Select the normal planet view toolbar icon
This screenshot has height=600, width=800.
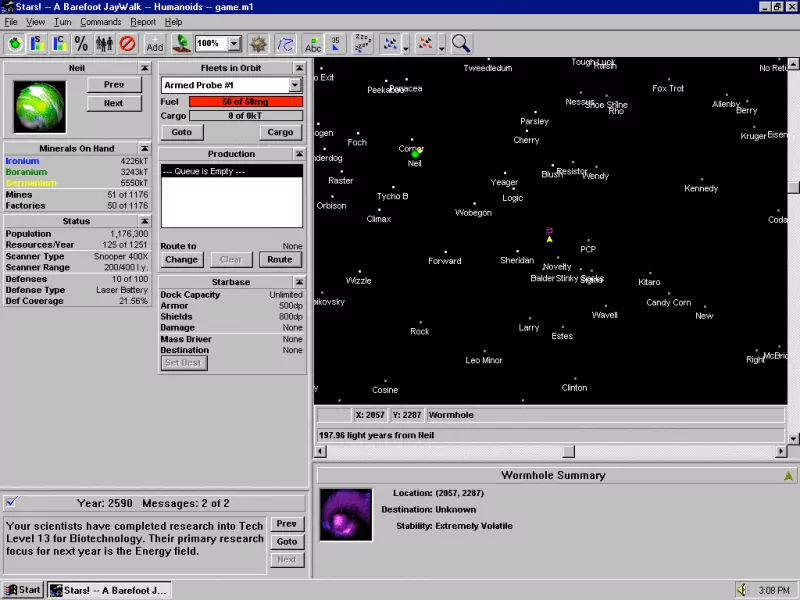tap(15, 44)
